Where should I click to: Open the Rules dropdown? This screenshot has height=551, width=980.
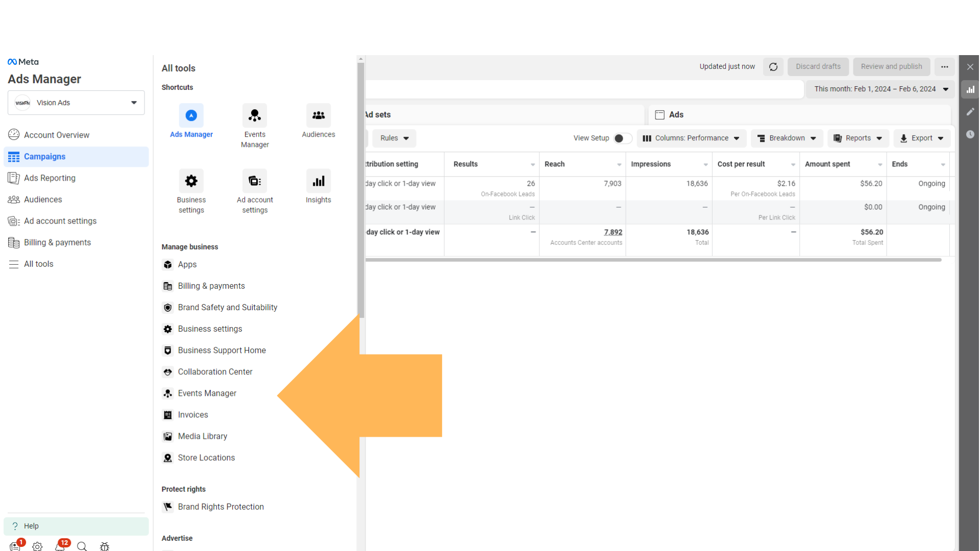(x=394, y=138)
